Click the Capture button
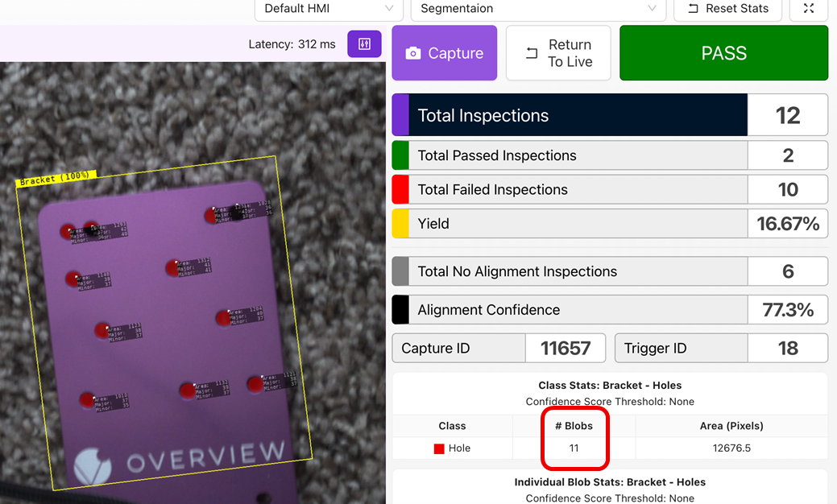The image size is (837, 504). click(444, 53)
